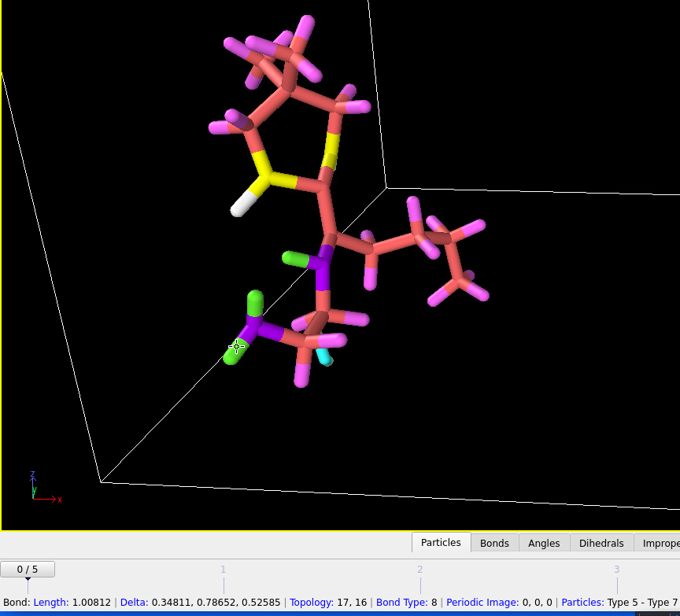Click the frame slider handle showing 0 / 5
680x616 pixels.
coord(28,569)
